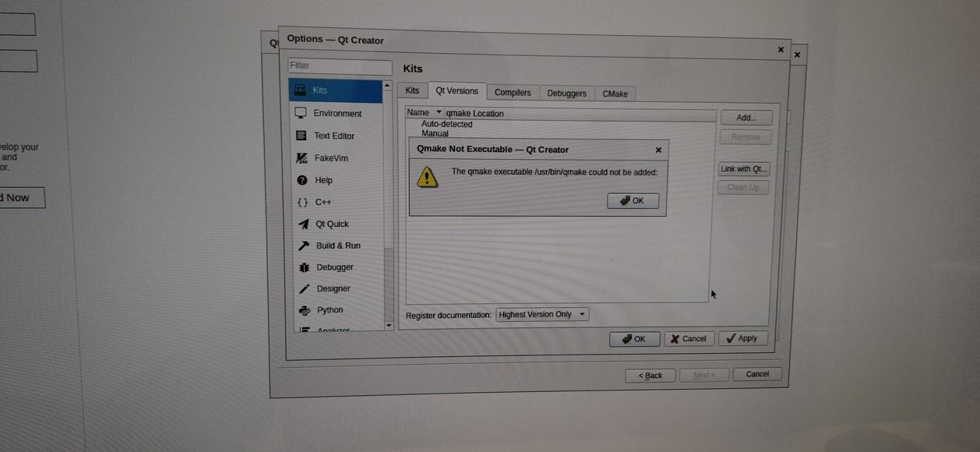Screen dimensions: 980x452
Task: Click the qmake Location column header
Action: click(580, 114)
